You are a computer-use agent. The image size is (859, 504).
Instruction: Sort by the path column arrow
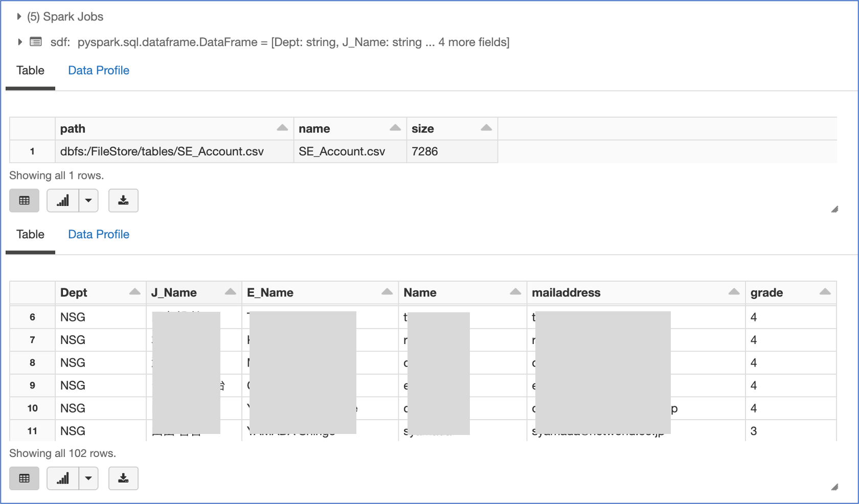point(282,128)
